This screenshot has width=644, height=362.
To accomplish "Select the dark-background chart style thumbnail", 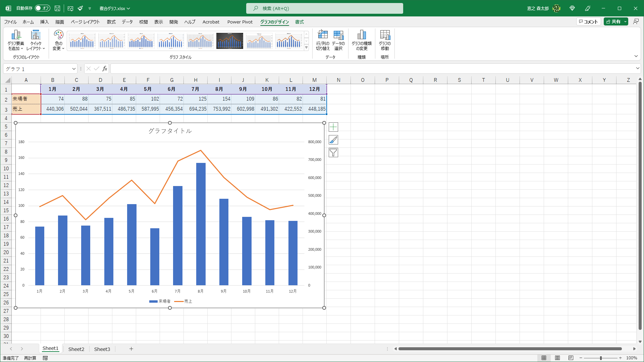I will pyautogui.click(x=229, y=41).
